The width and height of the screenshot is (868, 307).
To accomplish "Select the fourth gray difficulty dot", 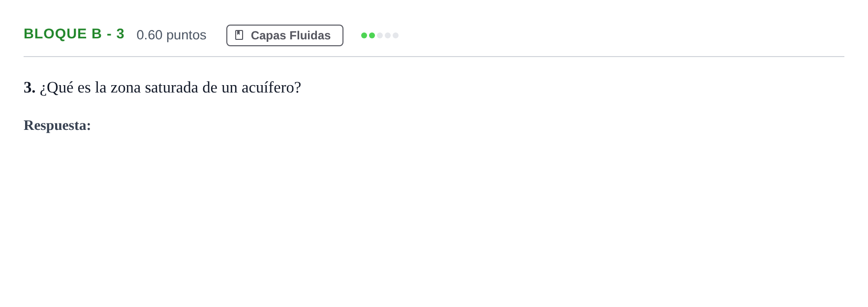I will [388, 35].
